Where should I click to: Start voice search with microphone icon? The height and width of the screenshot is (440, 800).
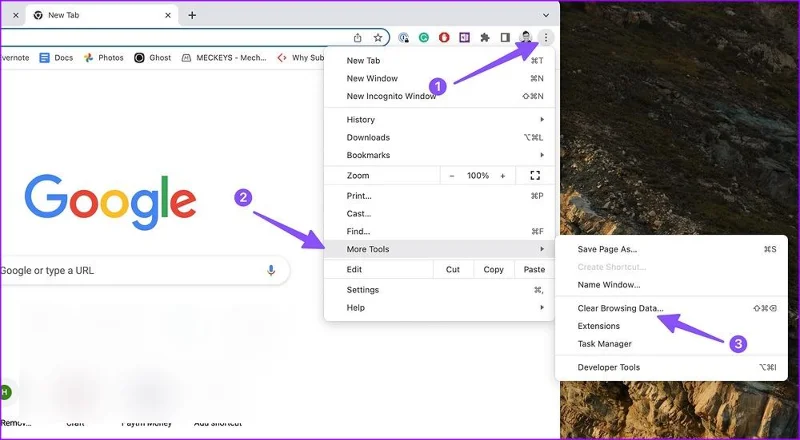pos(271,271)
